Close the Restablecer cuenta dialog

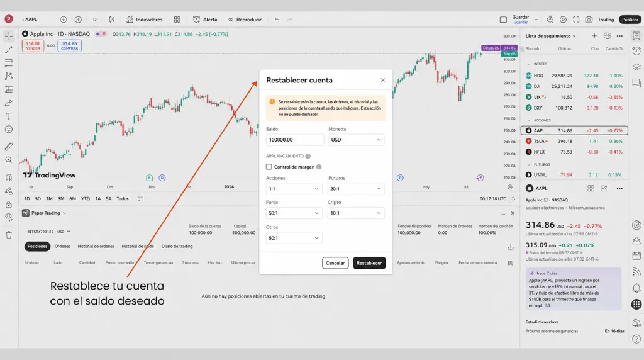(x=383, y=80)
